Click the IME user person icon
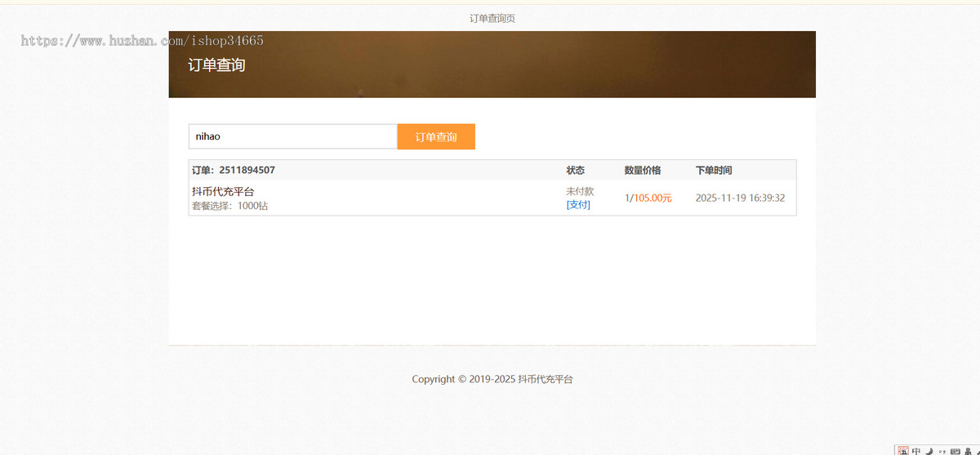This screenshot has height=455, width=980. pos(968,450)
